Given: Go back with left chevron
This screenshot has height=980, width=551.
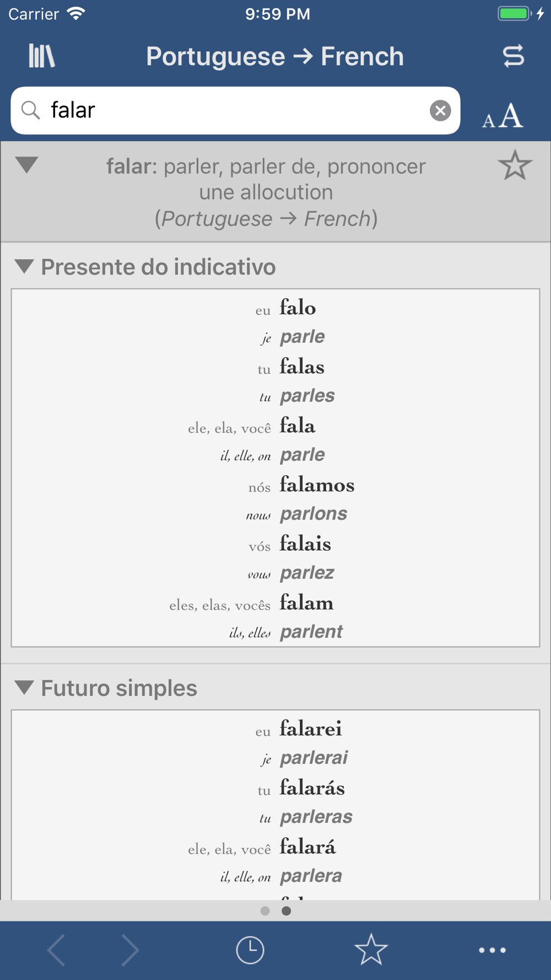Looking at the screenshot, I should tap(57, 950).
